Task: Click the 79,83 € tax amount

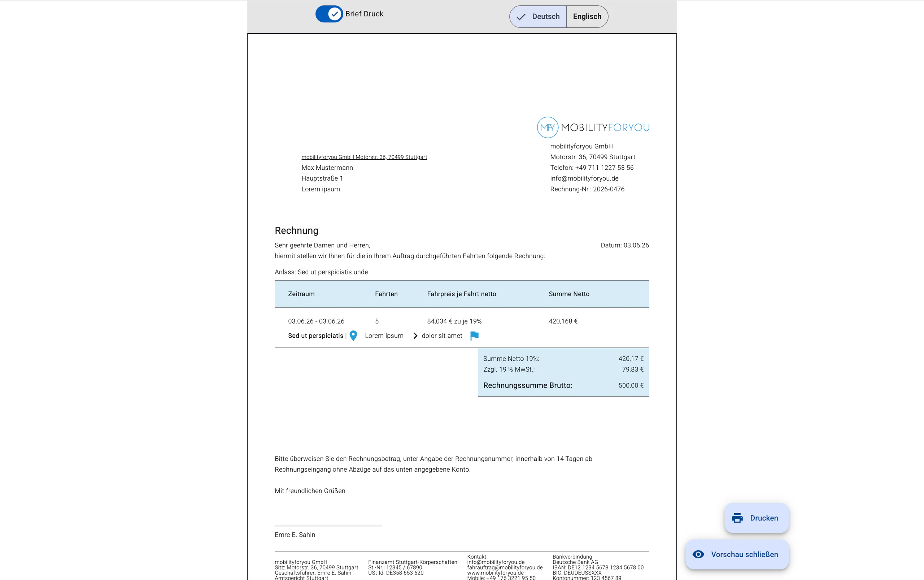Action: click(633, 369)
